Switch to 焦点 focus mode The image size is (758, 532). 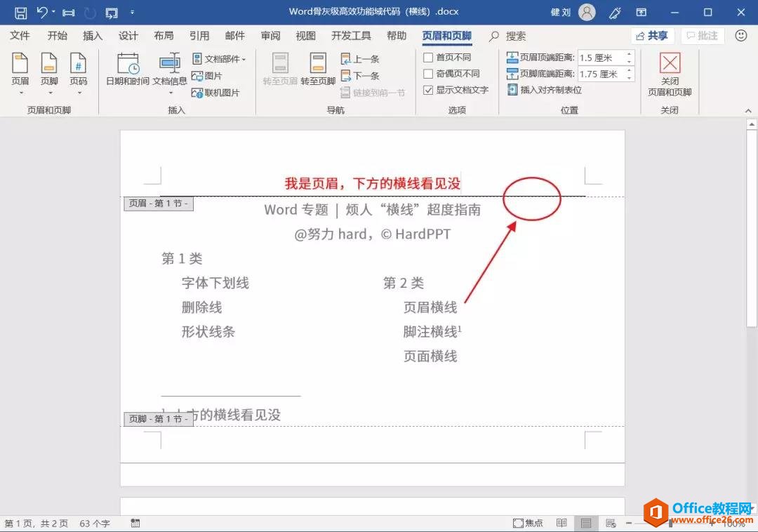tap(528, 524)
